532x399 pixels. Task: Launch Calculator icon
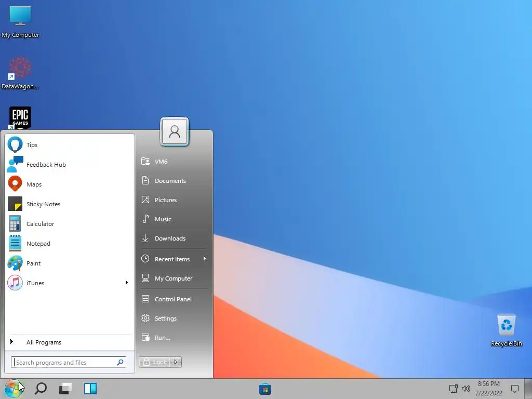[x=15, y=223]
